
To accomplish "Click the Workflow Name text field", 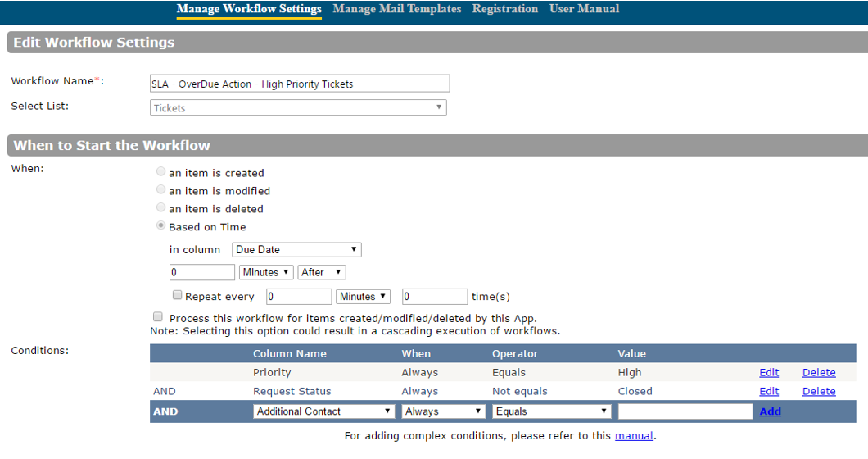I will click(x=300, y=84).
